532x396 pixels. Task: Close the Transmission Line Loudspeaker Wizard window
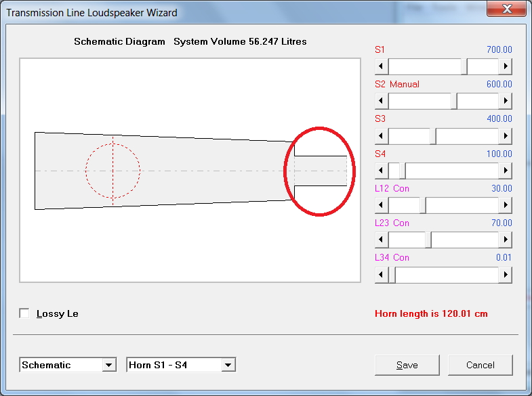pyautogui.click(x=507, y=9)
